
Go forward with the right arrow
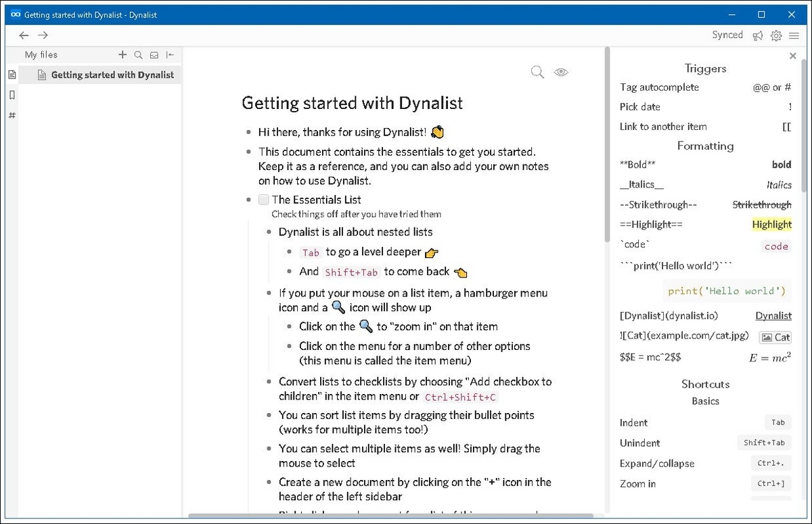(x=43, y=35)
